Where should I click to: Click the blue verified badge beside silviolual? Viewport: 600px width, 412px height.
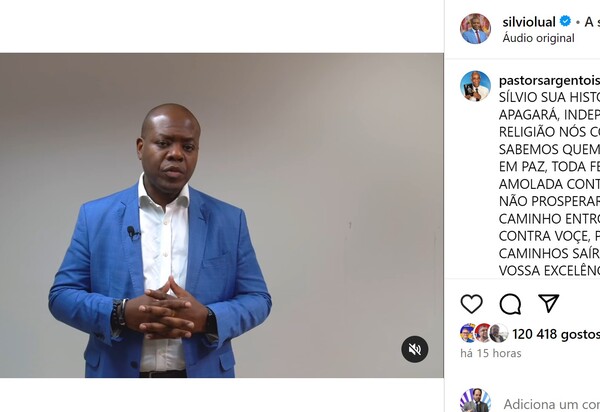565,21
